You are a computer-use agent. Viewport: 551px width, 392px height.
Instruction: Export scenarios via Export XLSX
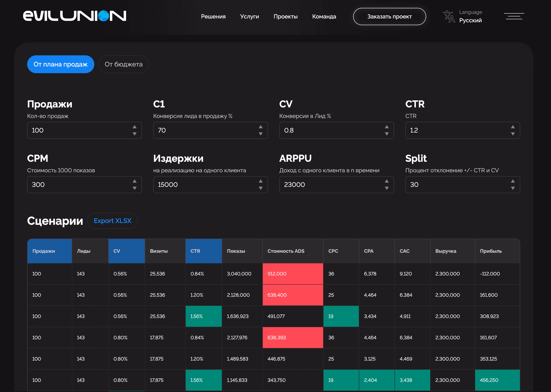pyautogui.click(x=113, y=221)
